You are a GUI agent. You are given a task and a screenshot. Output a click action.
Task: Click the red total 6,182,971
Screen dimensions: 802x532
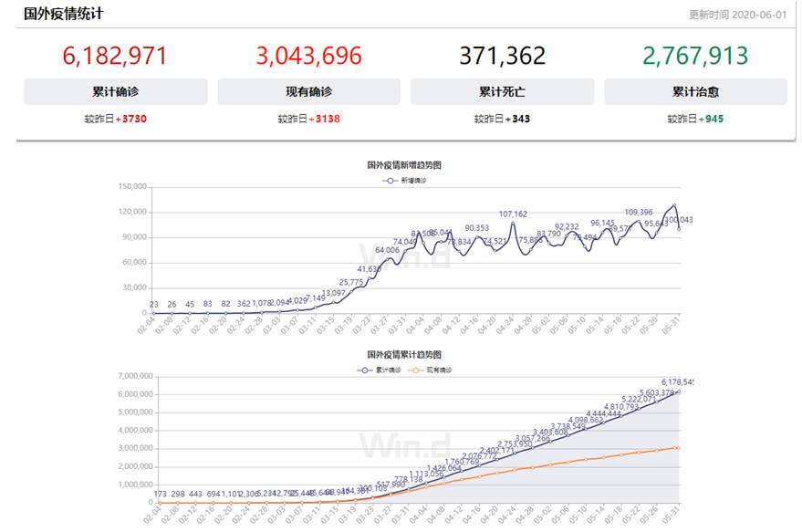(115, 56)
